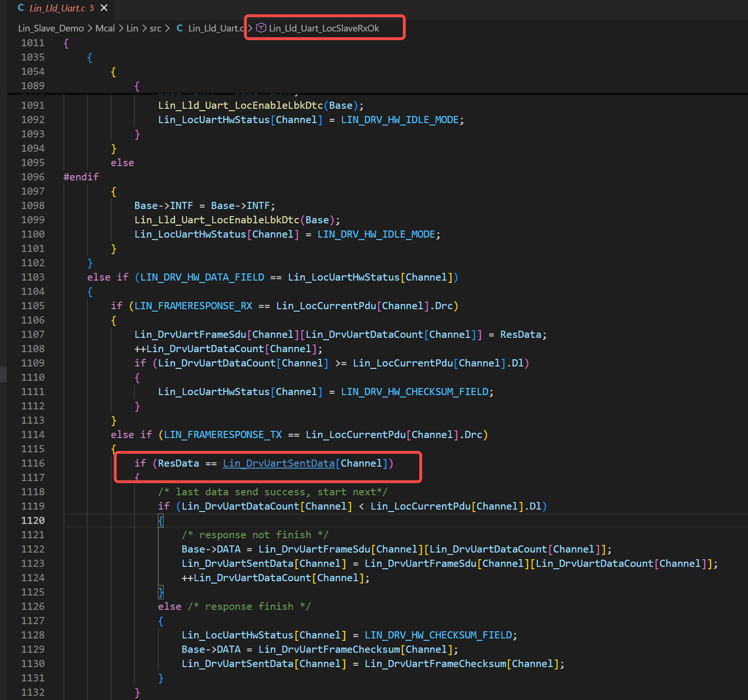Jump to sticky scroll line 1089 brace
Screen dimensions: 748x700
(x=137, y=86)
